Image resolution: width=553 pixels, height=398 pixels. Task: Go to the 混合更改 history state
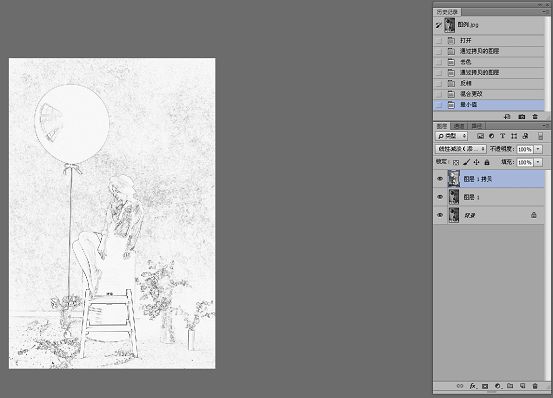[x=488, y=94]
